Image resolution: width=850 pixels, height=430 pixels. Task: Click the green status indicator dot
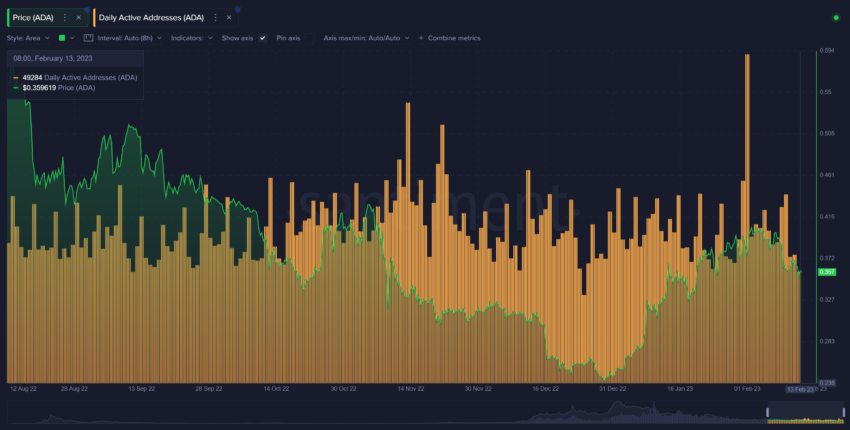click(835, 18)
